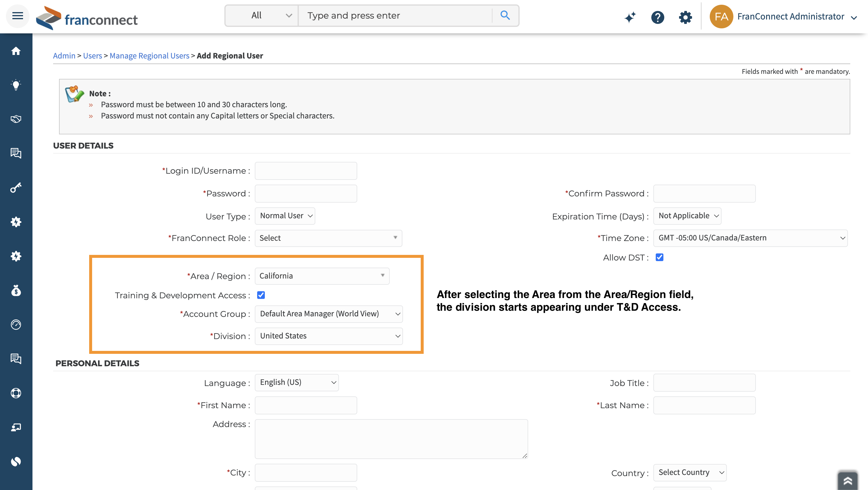Toggle Training & Development Access checkbox
This screenshot has height=490, width=868.
[261, 295]
